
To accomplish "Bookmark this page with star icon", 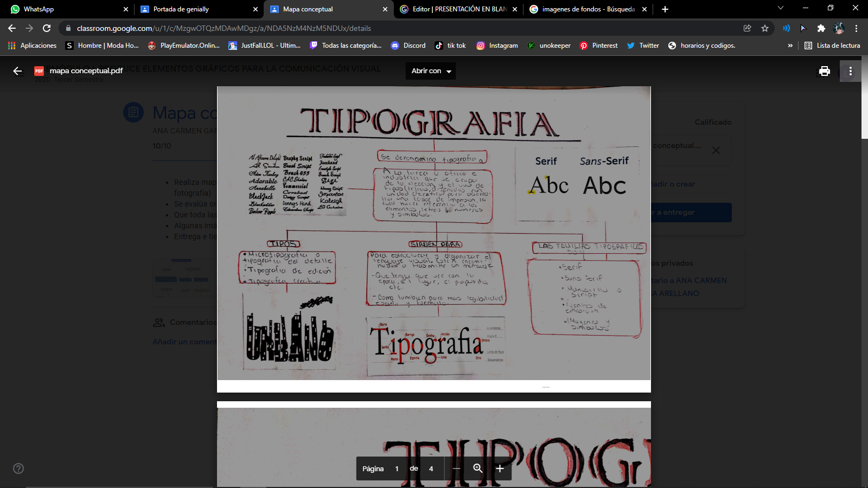I will pyautogui.click(x=765, y=28).
